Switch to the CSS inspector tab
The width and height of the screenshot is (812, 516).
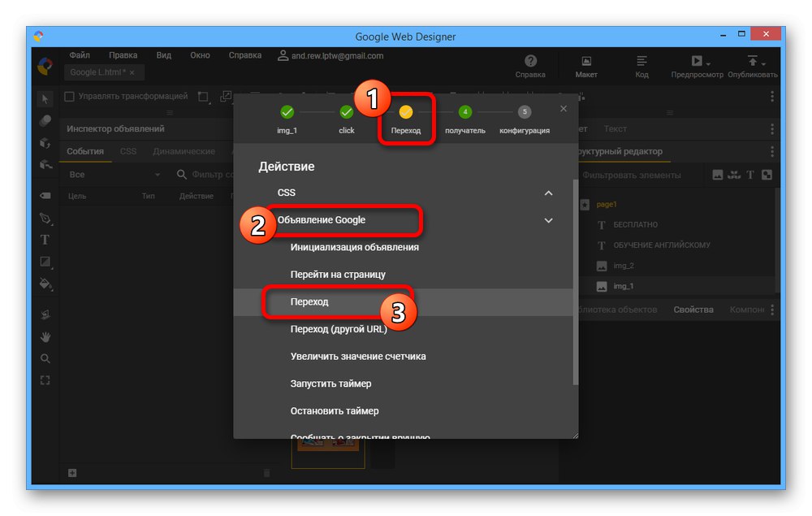(128, 151)
